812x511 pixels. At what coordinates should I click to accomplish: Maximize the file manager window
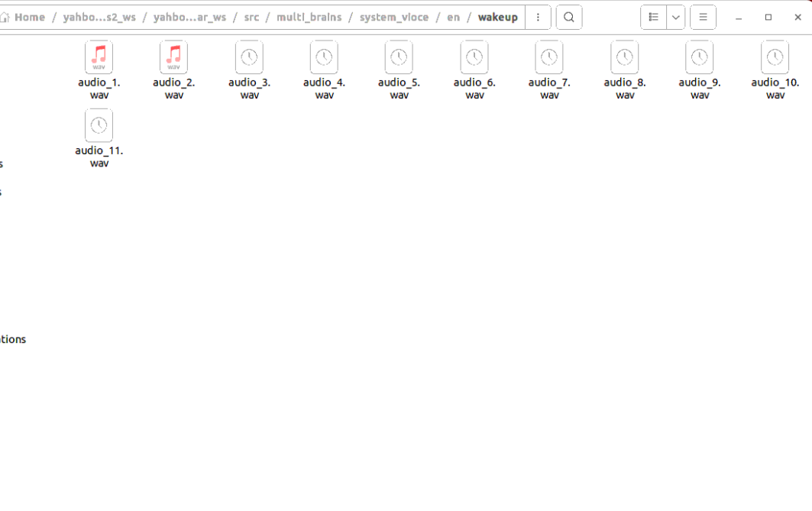click(768, 17)
